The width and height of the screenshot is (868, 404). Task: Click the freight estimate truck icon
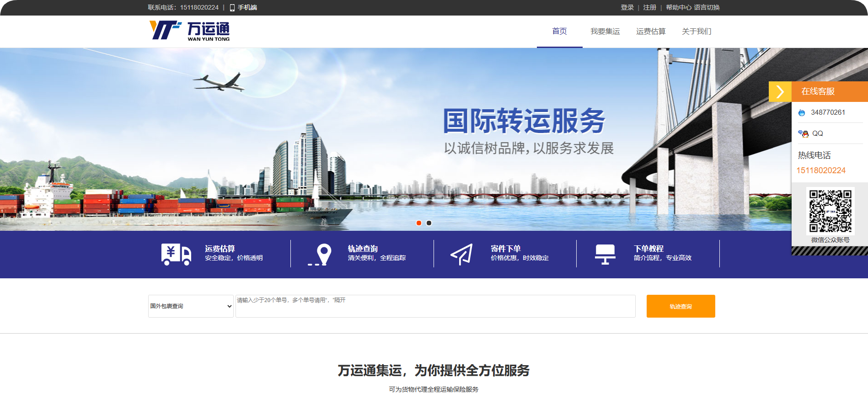tap(176, 255)
